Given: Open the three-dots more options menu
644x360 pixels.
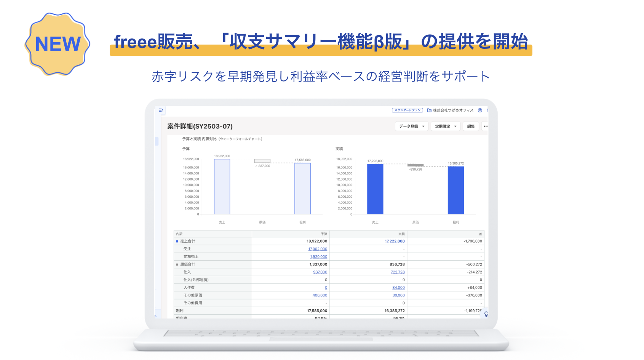Looking at the screenshot, I should click(x=485, y=126).
